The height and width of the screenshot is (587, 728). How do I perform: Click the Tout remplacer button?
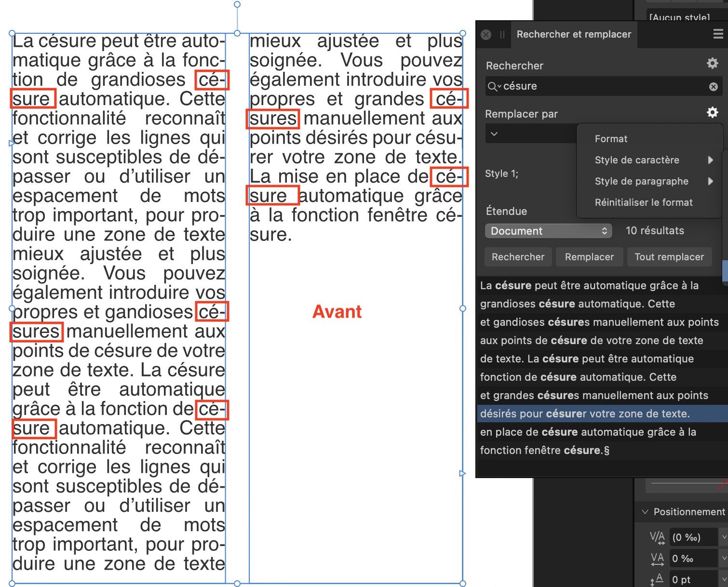tap(669, 257)
